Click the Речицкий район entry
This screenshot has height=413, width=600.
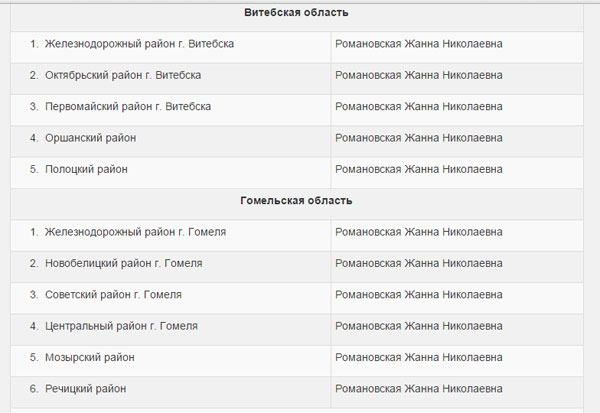[86, 388]
